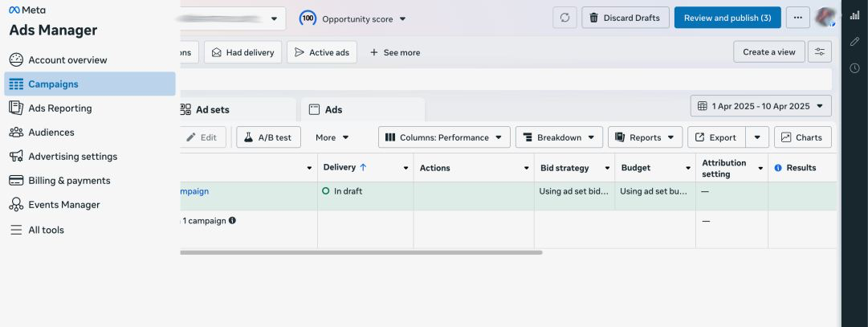The width and height of the screenshot is (868, 327).
Task: Click the 'Using ad set bid...' cell
Action: (575, 196)
